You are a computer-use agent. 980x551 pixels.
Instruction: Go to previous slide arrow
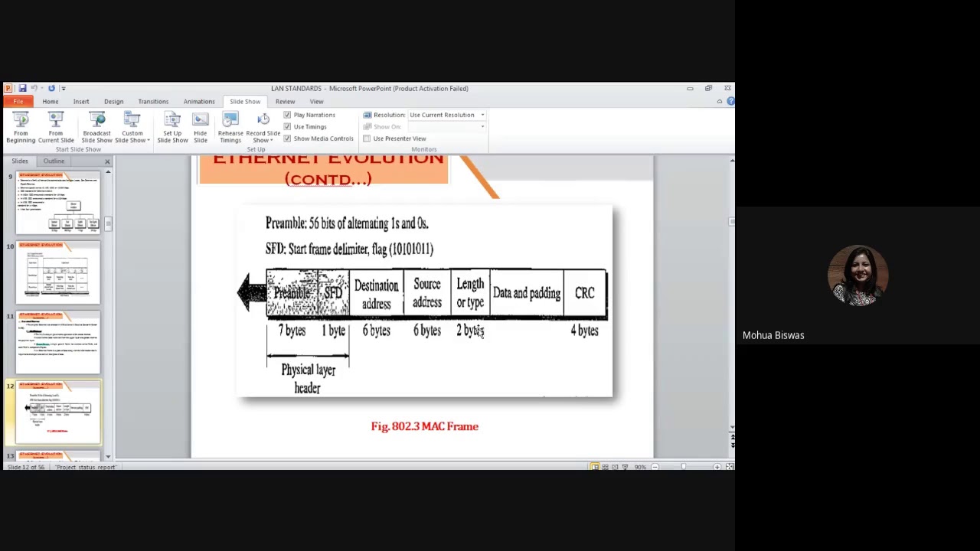732,438
